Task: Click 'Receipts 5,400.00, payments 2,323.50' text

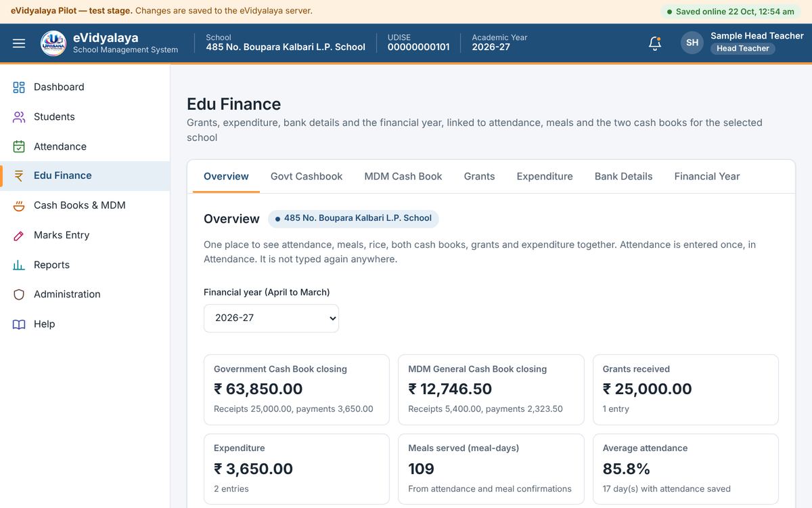Action: (486, 409)
